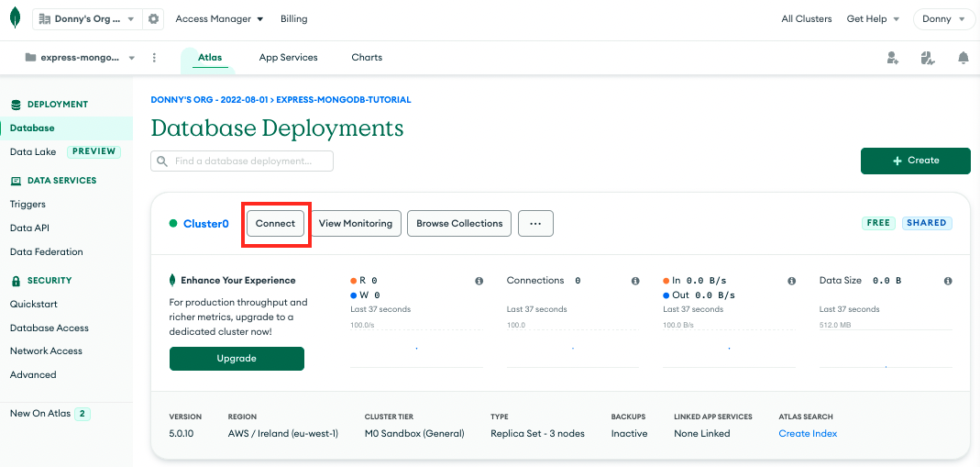This screenshot has width=980, height=467.
Task: Click the Data Services icon
Action: (x=17, y=181)
